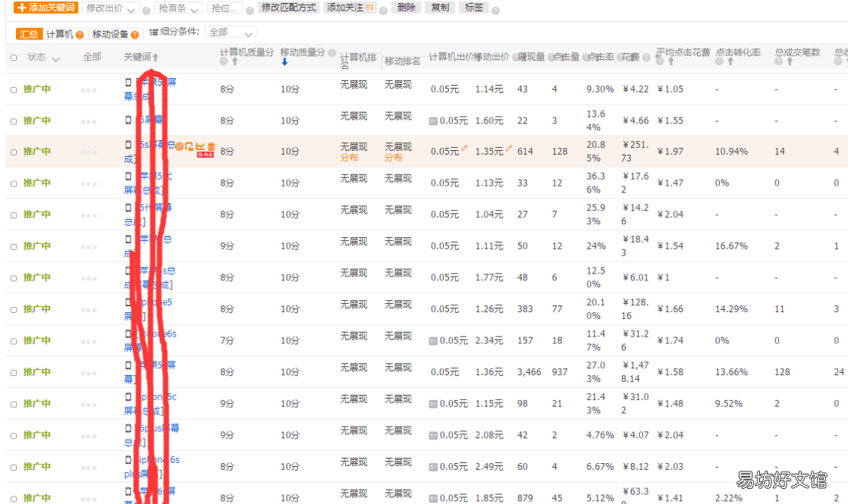Click the 修改匹配方式 button

[x=289, y=8]
